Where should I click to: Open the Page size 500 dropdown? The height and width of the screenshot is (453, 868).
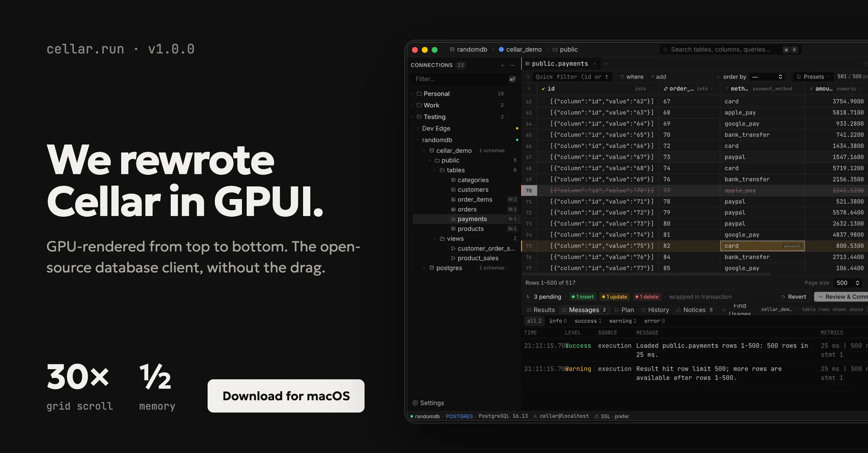(847, 283)
